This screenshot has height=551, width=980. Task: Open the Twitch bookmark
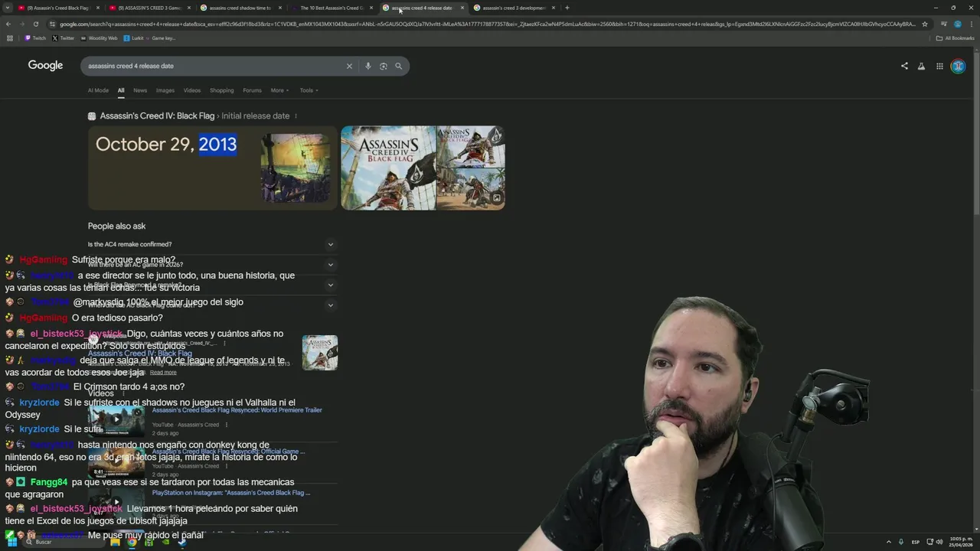tap(35, 37)
